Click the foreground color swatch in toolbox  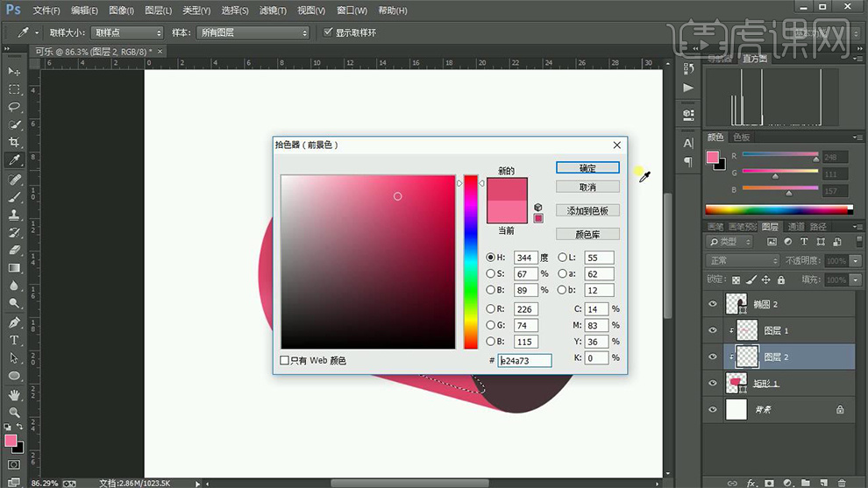point(11,441)
